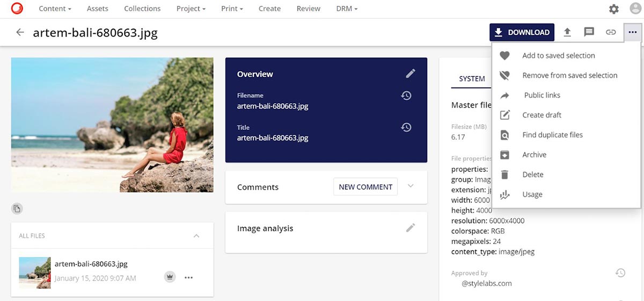Click the @stylelabs.com approver text
This screenshot has width=644, height=301.
pyautogui.click(x=487, y=283)
